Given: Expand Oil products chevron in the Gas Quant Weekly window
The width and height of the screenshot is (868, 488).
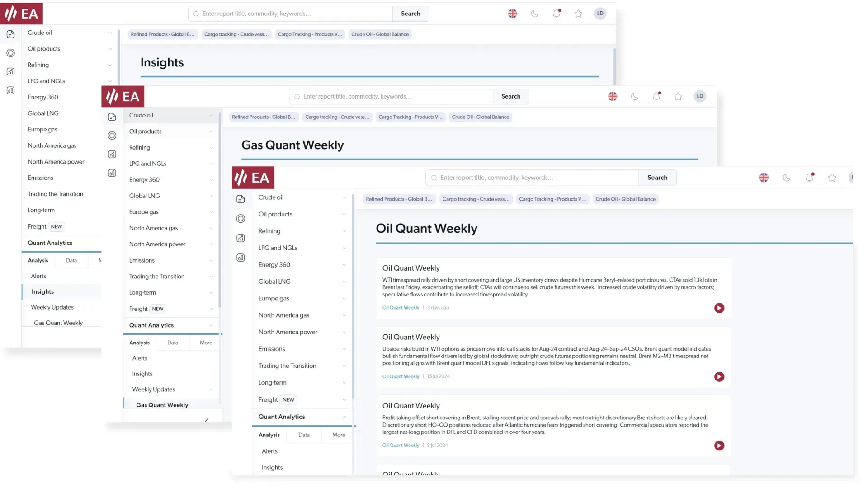Looking at the screenshot, I should (x=211, y=131).
